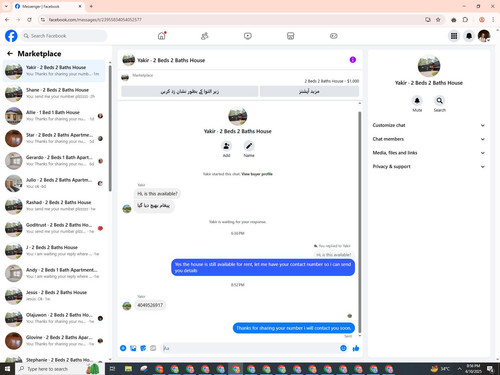
Task: Open Olajuwon - 2 Beds 2 Baths chat
Action: 54,318
